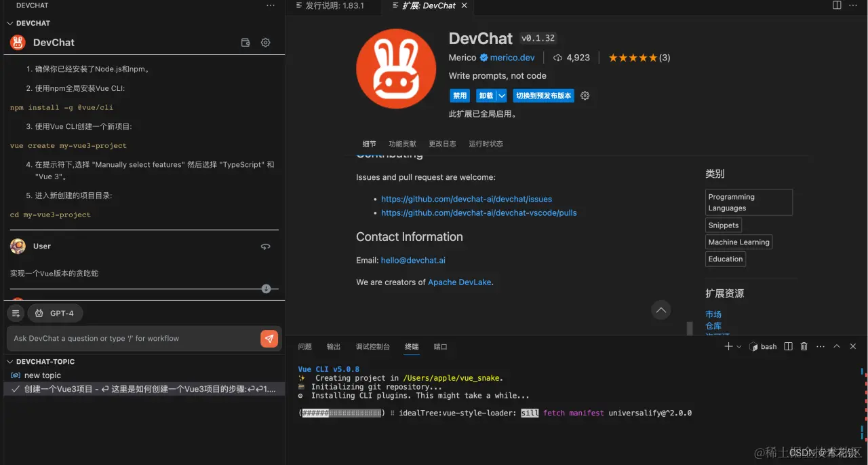The height and width of the screenshot is (465, 868).
Task: Click the DevChat rabbit logo in chat header
Action: coord(18,42)
